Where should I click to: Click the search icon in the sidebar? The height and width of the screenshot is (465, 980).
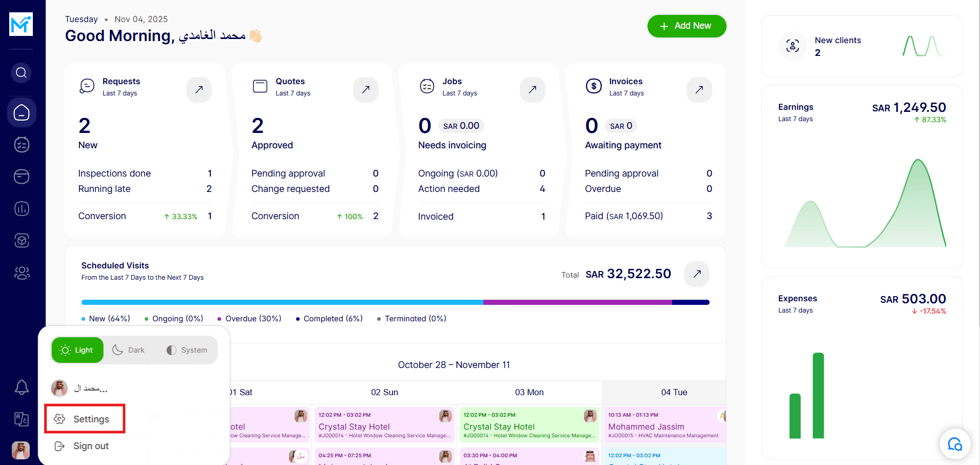[x=21, y=73]
